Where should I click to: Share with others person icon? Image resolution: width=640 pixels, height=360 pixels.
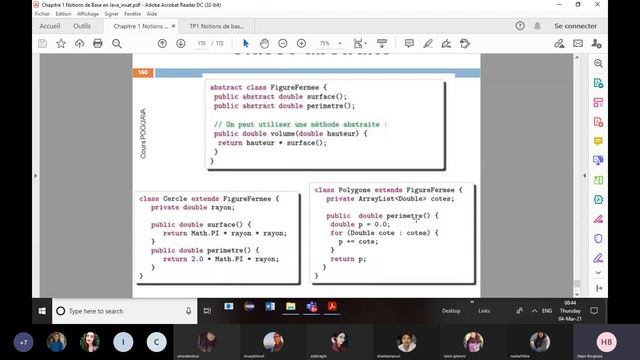tap(596, 43)
